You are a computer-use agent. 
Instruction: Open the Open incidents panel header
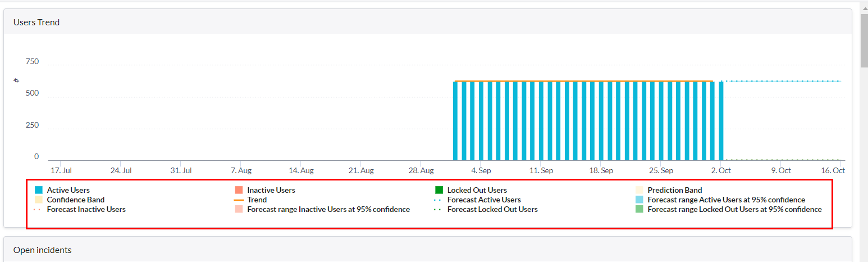[42, 250]
